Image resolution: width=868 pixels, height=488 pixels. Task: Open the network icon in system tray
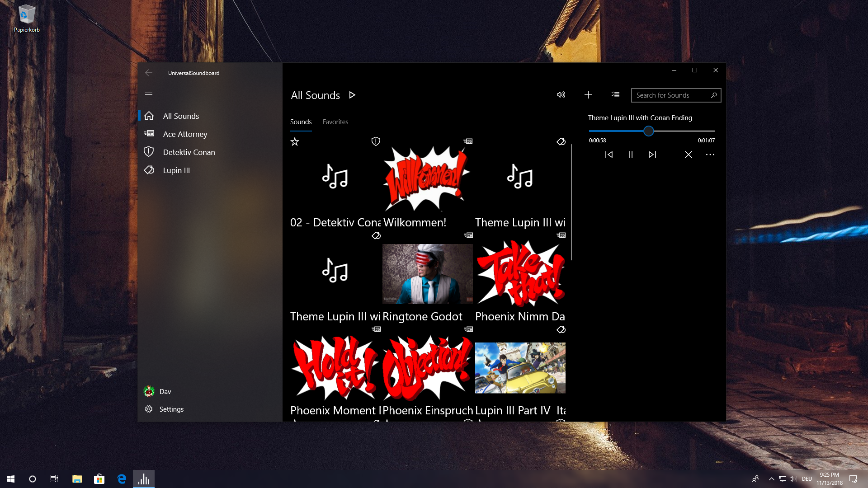tap(783, 479)
